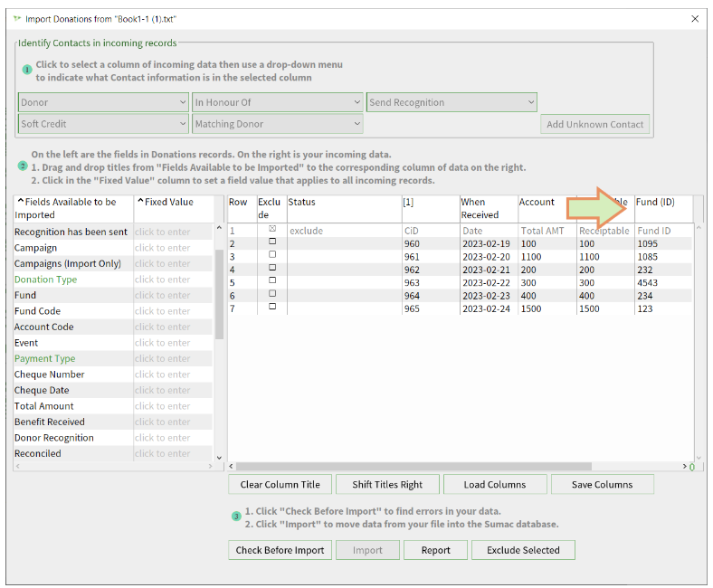Check the Exclude box for row 4
This screenshot has height=588, width=713.
(x=272, y=268)
